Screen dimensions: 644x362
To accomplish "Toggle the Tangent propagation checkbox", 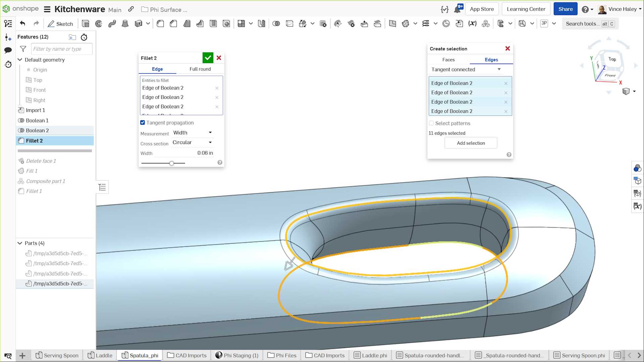I will tap(143, 123).
